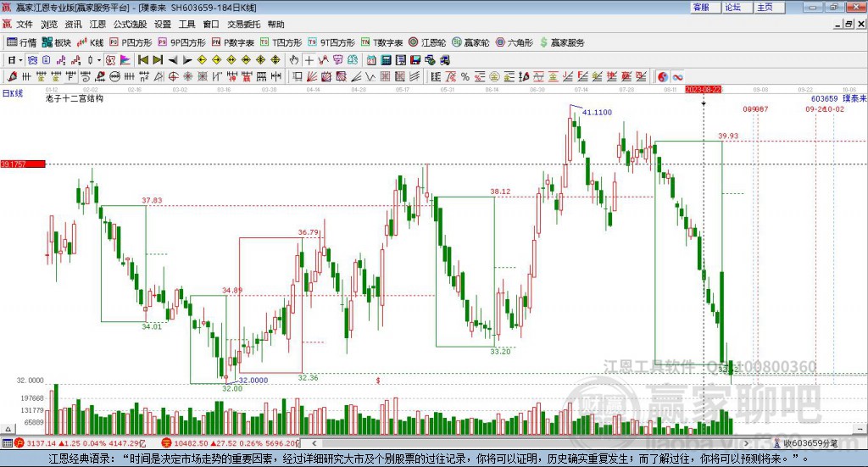Click the Shenzhen index 10482.50 status entry
868x467 pixels.
tap(231, 443)
